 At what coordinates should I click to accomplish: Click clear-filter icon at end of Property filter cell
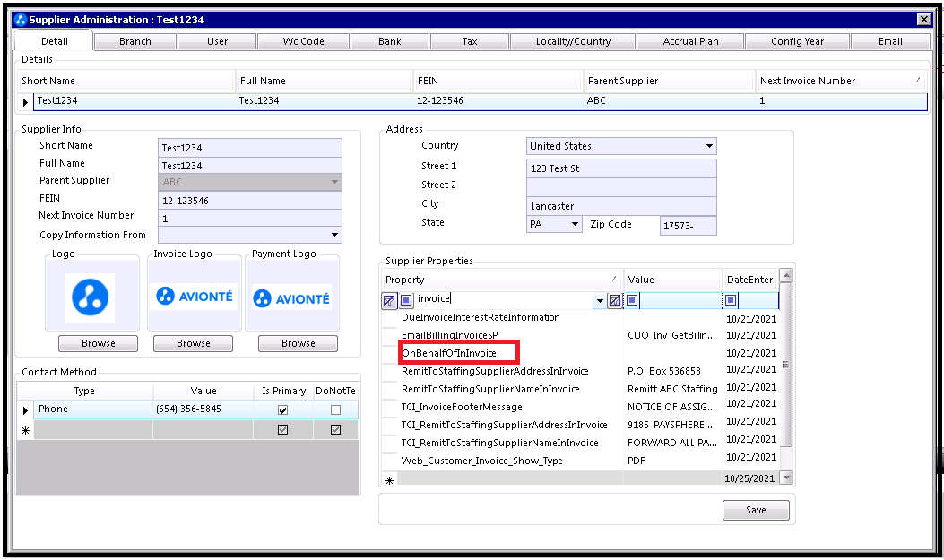pyautogui.click(x=615, y=300)
